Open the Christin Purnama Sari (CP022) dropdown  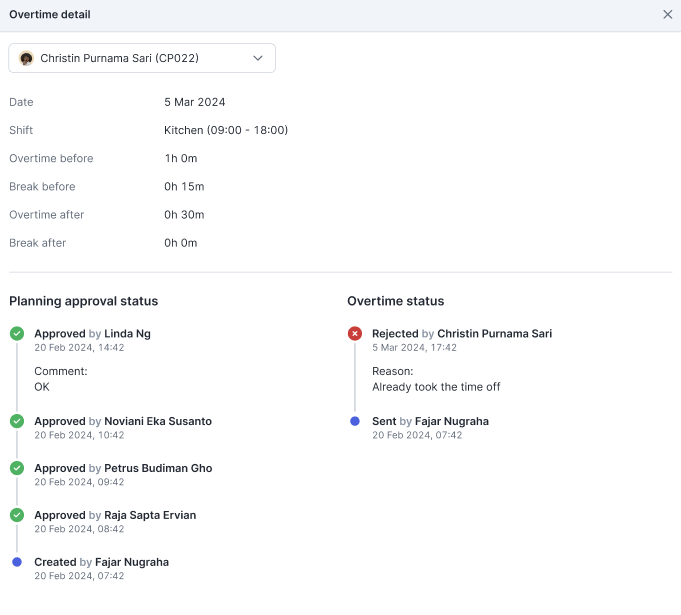coord(142,58)
